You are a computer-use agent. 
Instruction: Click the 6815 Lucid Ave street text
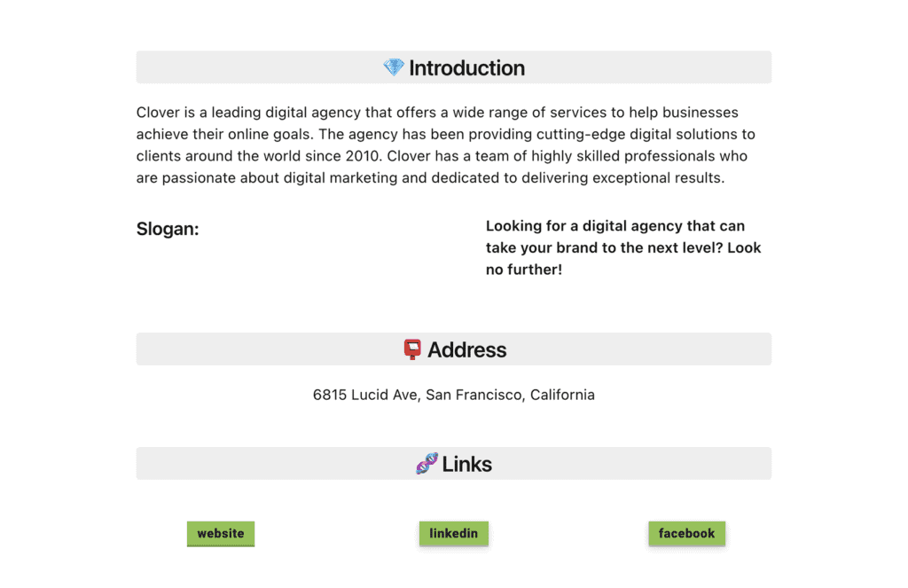(x=364, y=395)
